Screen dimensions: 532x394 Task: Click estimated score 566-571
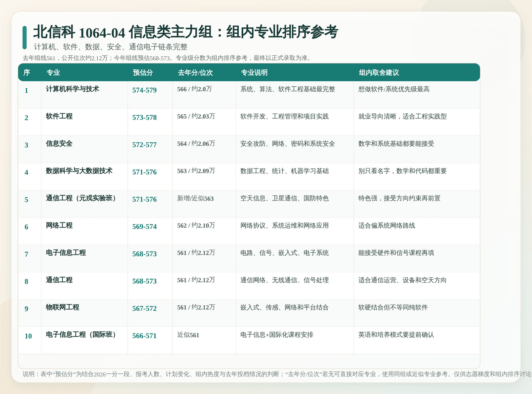point(144,336)
